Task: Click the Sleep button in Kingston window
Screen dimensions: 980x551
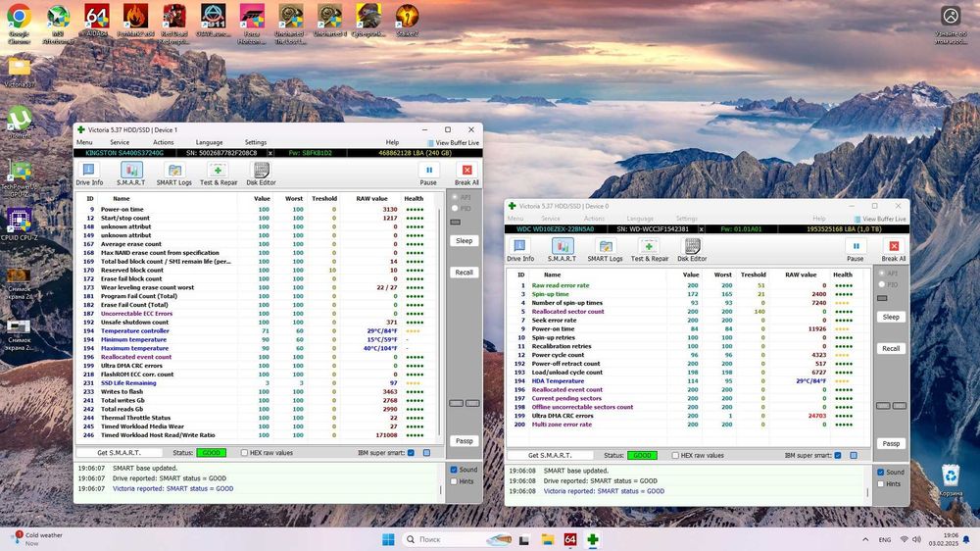Action: pos(464,240)
